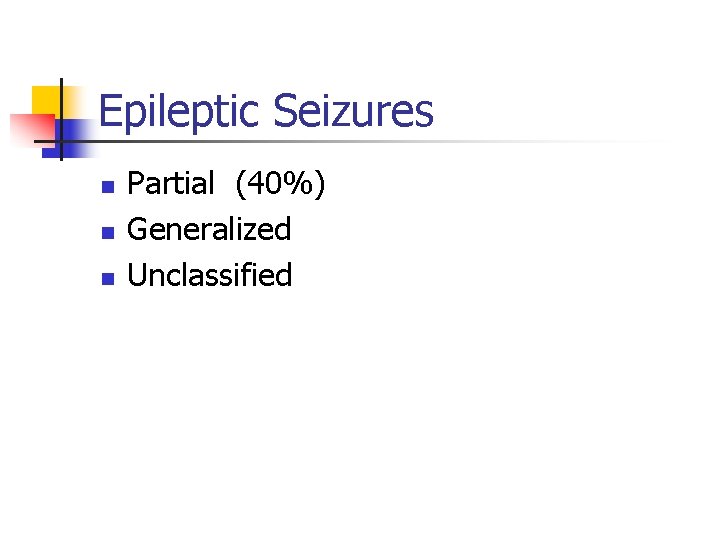The height and width of the screenshot is (540, 720).
Task: Click the (40%) text after Partial
Action: pyautogui.click(x=281, y=184)
